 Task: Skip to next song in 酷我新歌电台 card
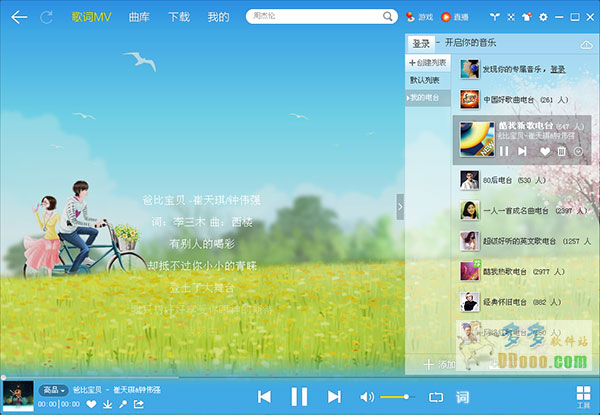click(522, 151)
